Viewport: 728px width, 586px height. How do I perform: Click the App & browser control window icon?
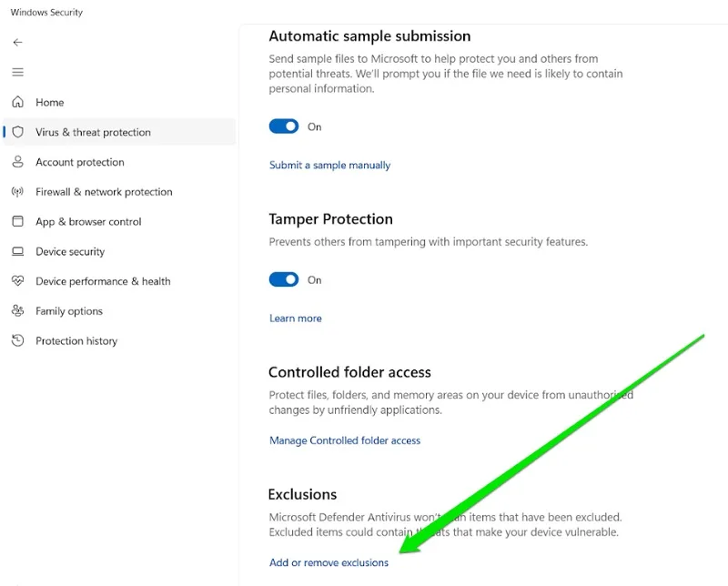click(x=17, y=221)
